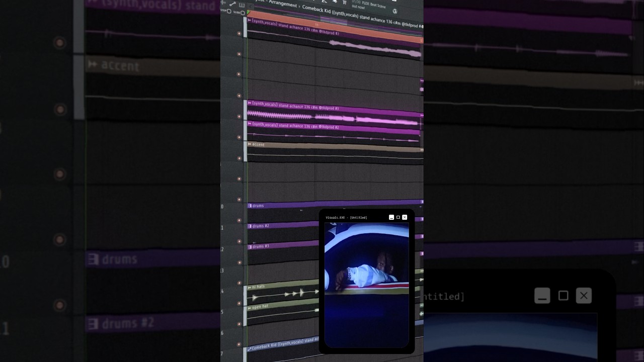Open clip menu of open hat clip
The height and width of the screenshot is (362, 644).
[250, 307]
